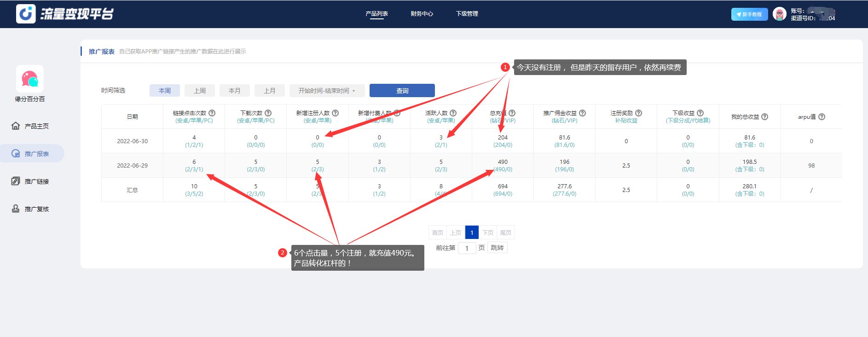Viewport: 868px width, 337px height.
Task: Click help icon next to 新增注册人数
Action: click(336, 113)
